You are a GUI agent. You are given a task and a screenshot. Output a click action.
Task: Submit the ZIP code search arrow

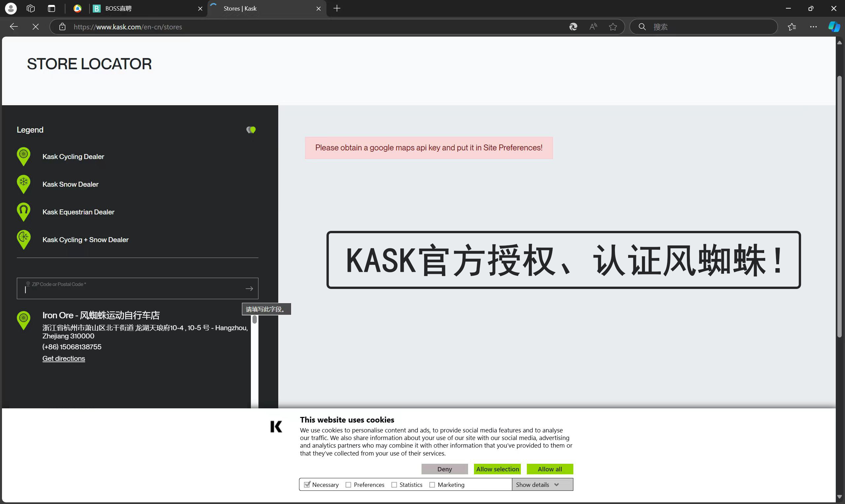coord(250,289)
